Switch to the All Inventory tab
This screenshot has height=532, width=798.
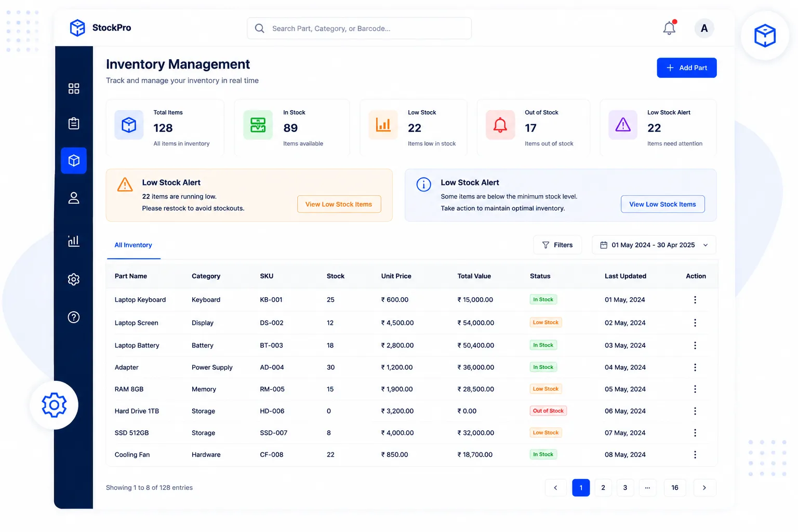pos(134,245)
